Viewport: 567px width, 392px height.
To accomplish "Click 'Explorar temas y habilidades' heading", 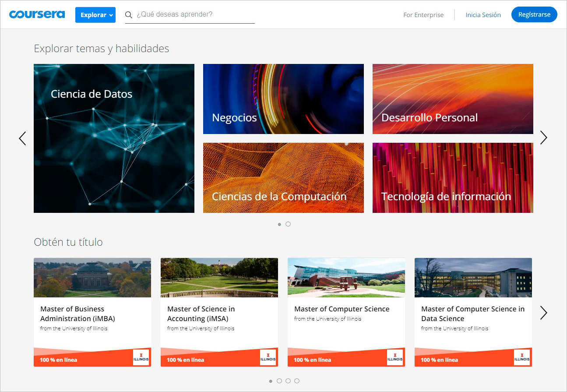I will click(x=102, y=49).
